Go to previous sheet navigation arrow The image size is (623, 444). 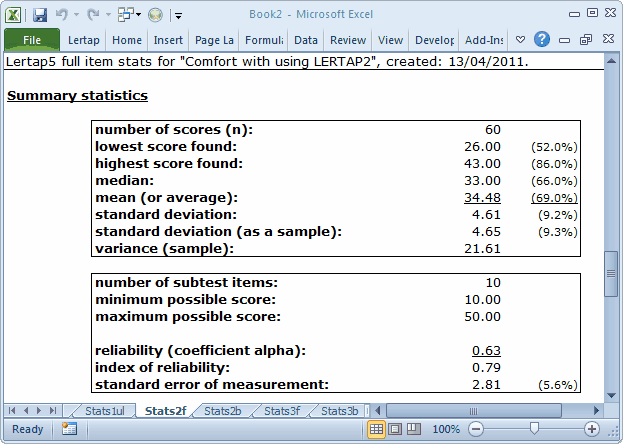tap(26, 411)
